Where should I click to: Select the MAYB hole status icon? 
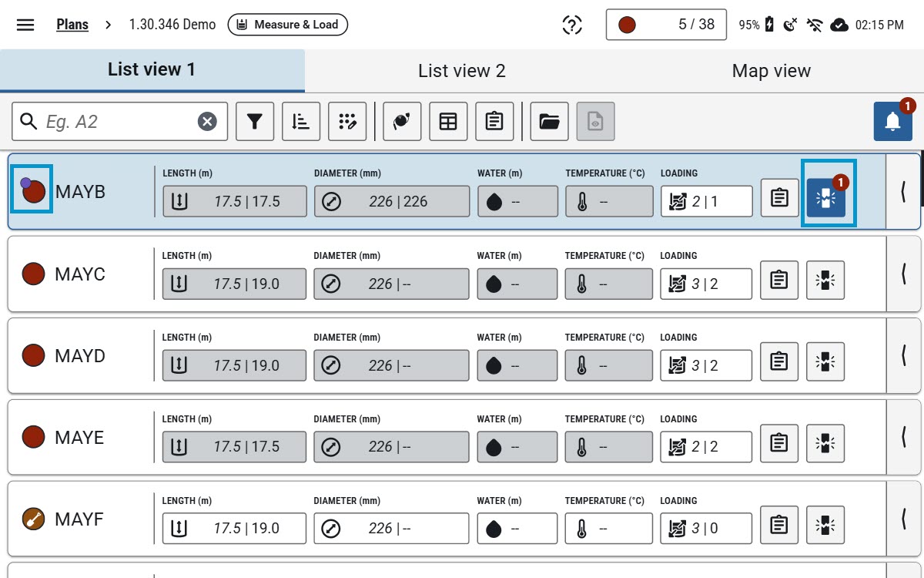coord(32,190)
